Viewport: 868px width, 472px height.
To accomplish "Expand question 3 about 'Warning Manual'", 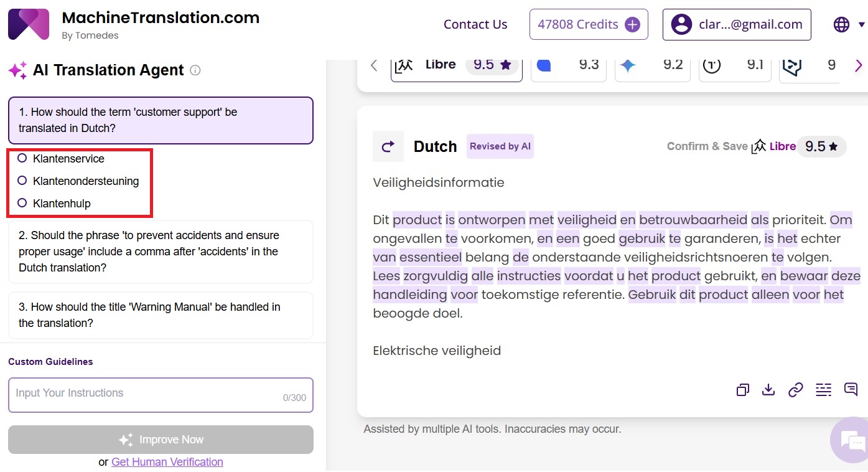I will (x=161, y=315).
